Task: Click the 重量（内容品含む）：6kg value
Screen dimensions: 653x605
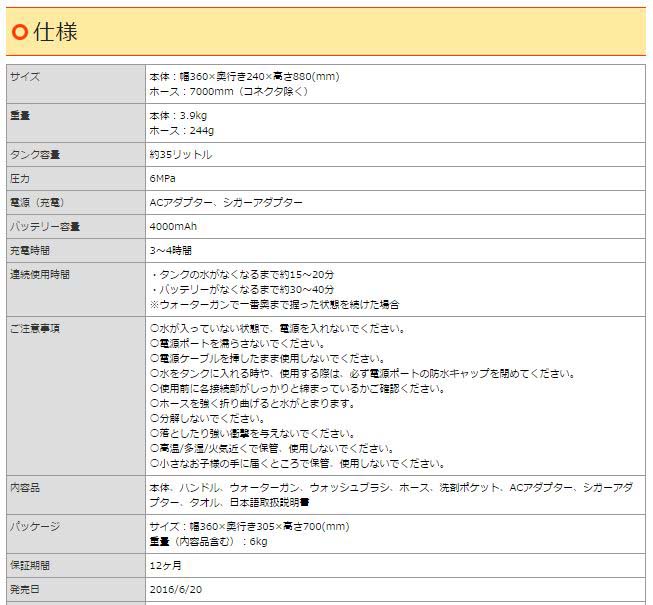Action: [208, 542]
